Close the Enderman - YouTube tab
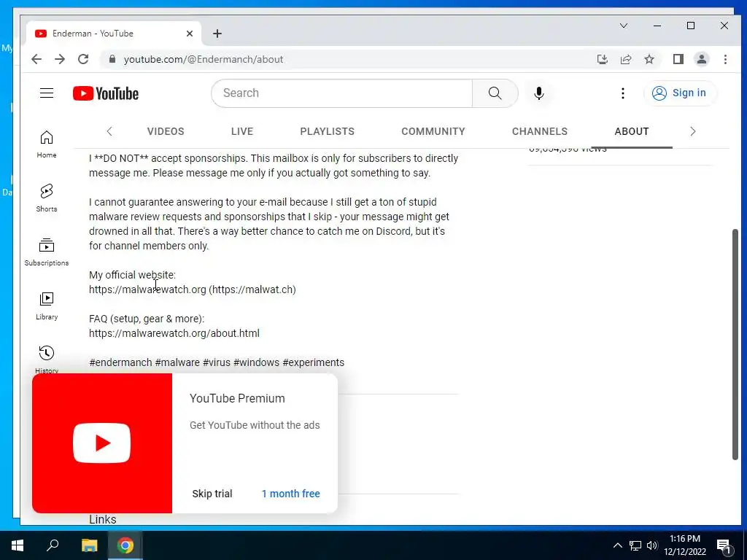747x560 pixels. [190, 34]
